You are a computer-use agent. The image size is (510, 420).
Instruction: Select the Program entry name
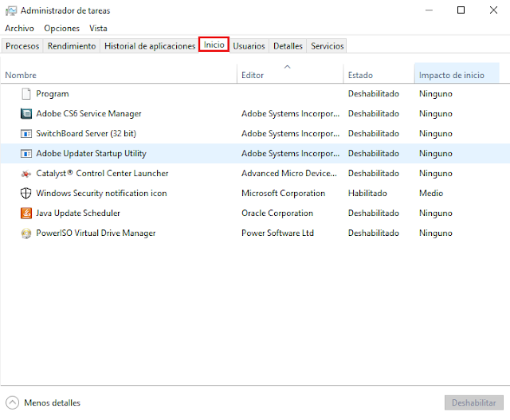53,94
